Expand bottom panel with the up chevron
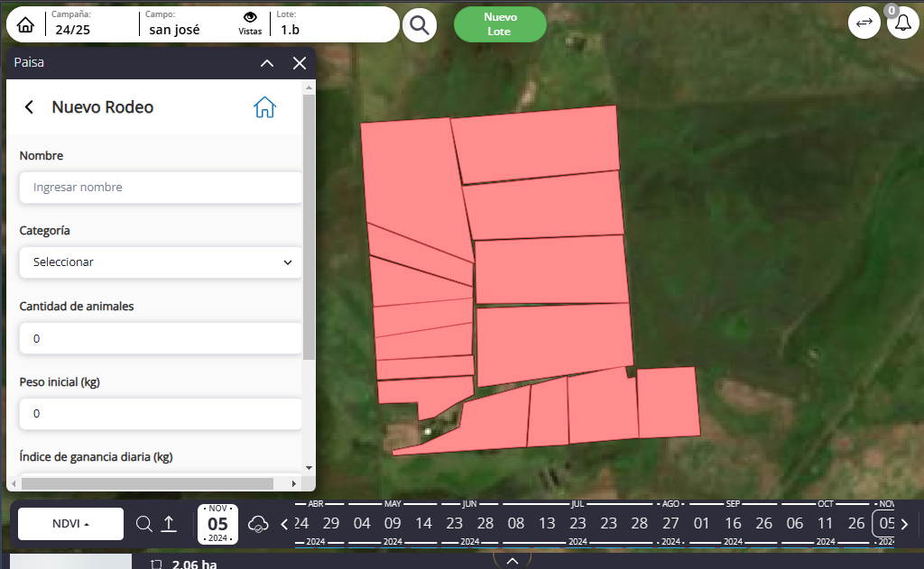924x569 pixels. tap(513, 561)
